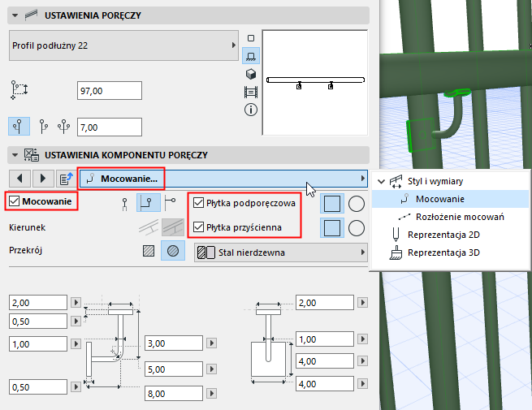532x410 pixels.
Task: Click handrail height dimension icon
Action: (19, 90)
